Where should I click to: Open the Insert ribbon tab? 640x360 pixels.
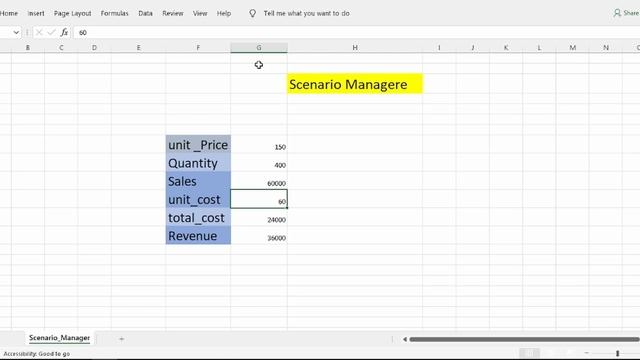[36, 13]
